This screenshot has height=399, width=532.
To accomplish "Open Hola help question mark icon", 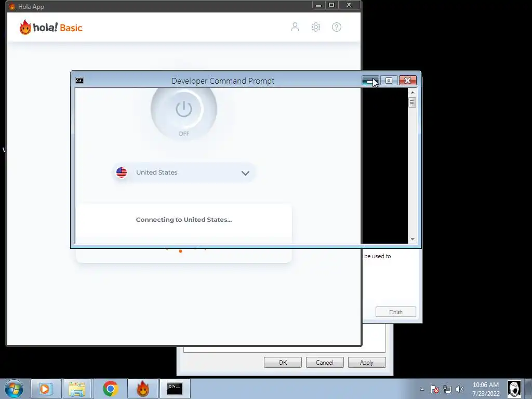I will tap(337, 27).
